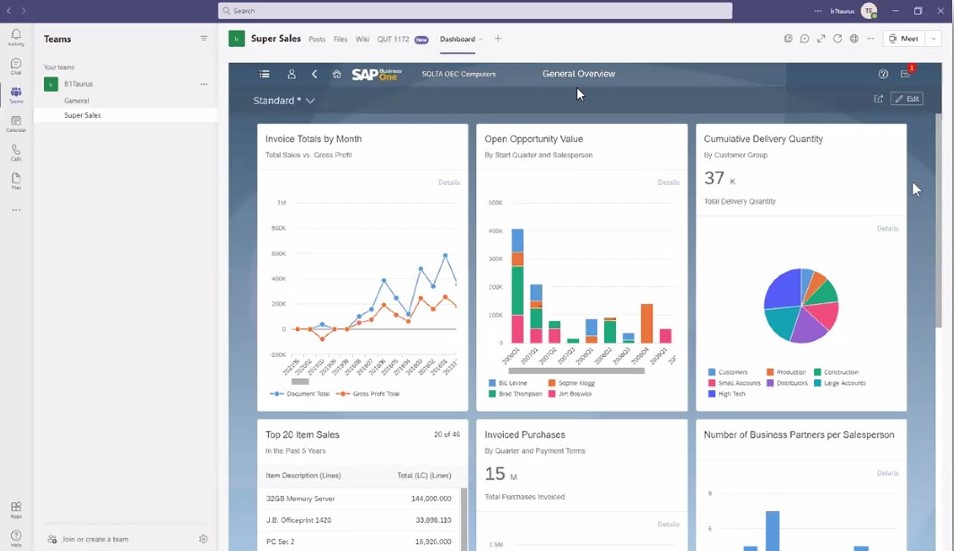
Task: Click the Bill Levine legend swatch
Action: (492, 383)
